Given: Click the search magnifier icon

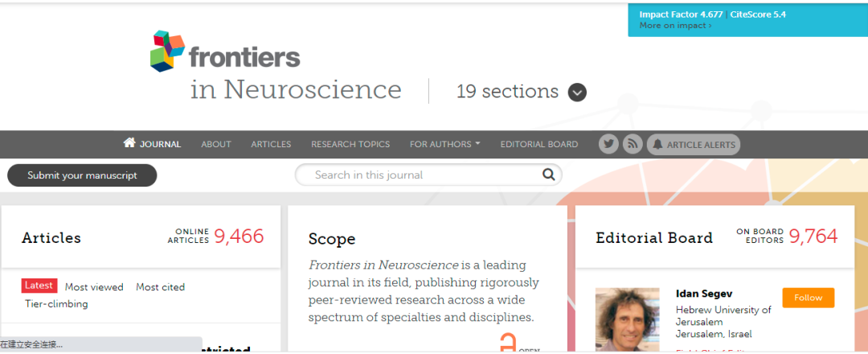Looking at the screenshot, I should 548,175.
